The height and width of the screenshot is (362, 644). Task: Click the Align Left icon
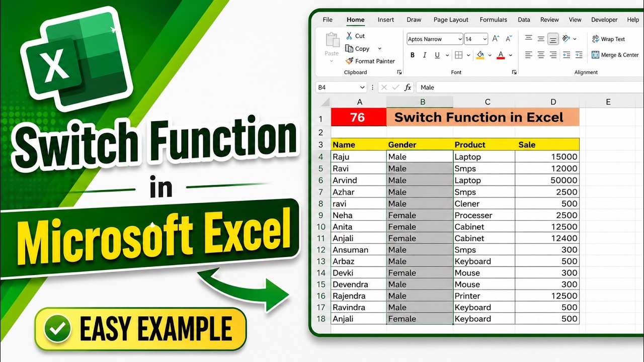click(x=528, y=55)
